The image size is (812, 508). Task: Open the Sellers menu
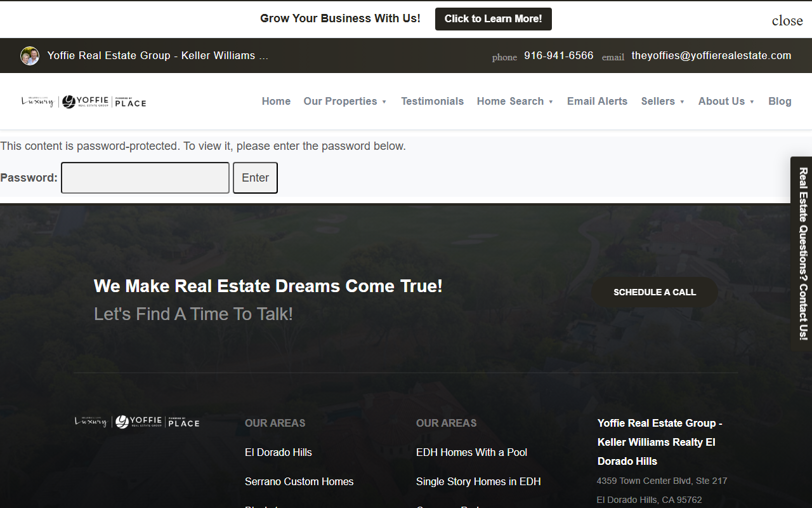click(658, 102)
